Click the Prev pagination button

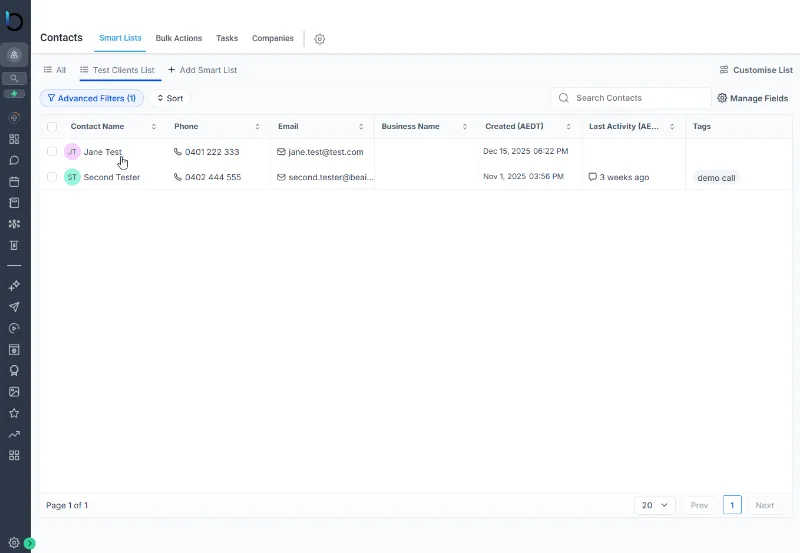699,505
